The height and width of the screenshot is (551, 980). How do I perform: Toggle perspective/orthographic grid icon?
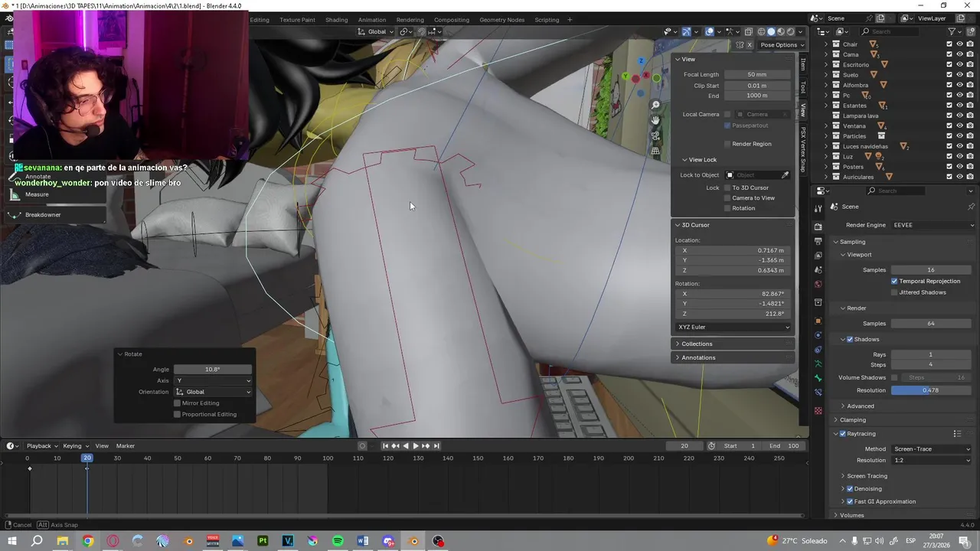tap(655, 151)
